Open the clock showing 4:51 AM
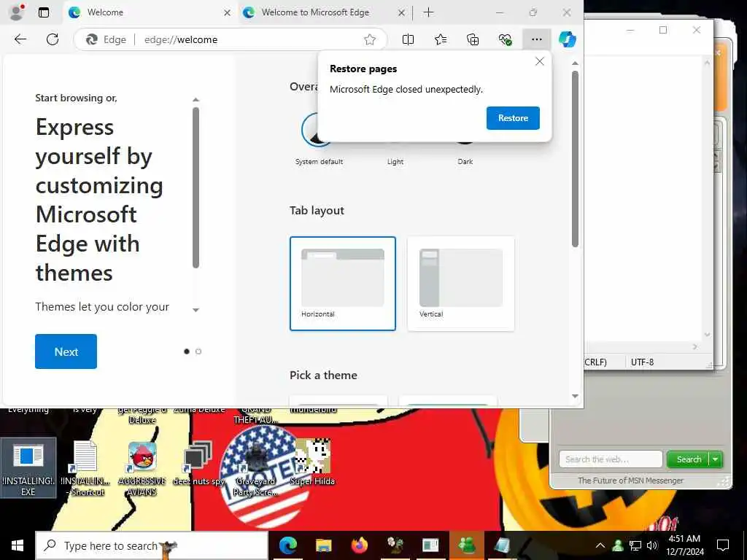This screenshot has width=747, height=560. [x=684, y=545]
